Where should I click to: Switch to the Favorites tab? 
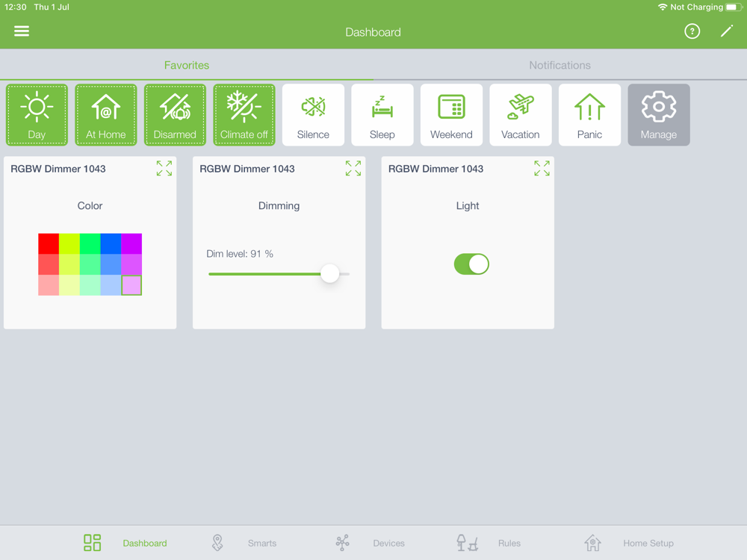[187, 65]
